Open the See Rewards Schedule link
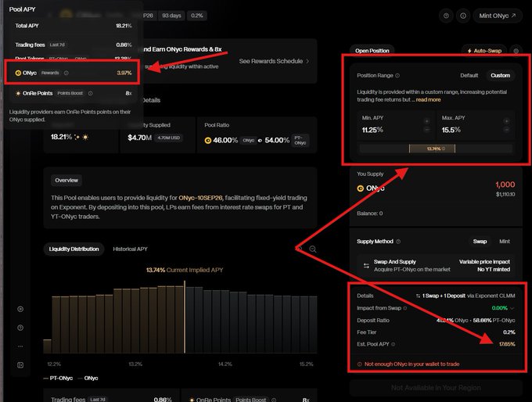The image size is (532, 402). click(274, 61)
